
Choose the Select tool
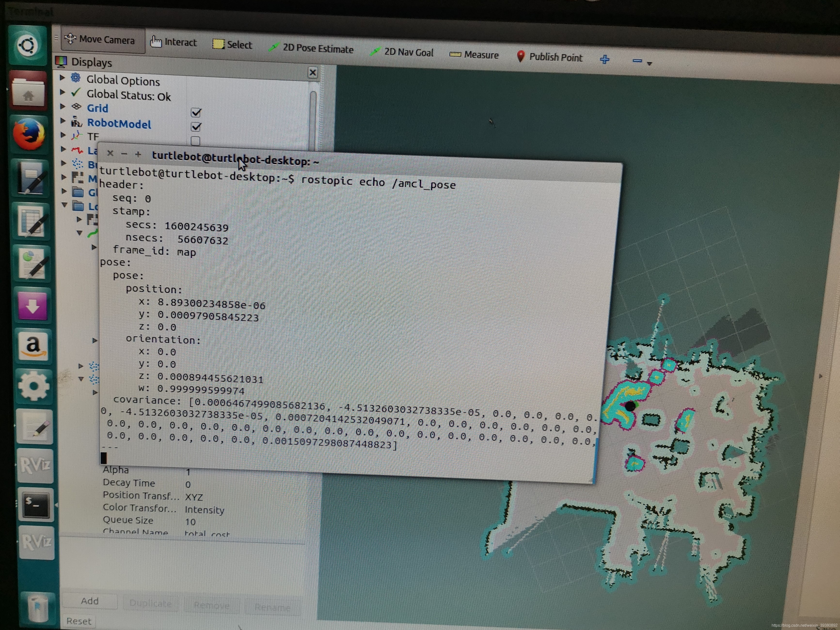[232, 45]
